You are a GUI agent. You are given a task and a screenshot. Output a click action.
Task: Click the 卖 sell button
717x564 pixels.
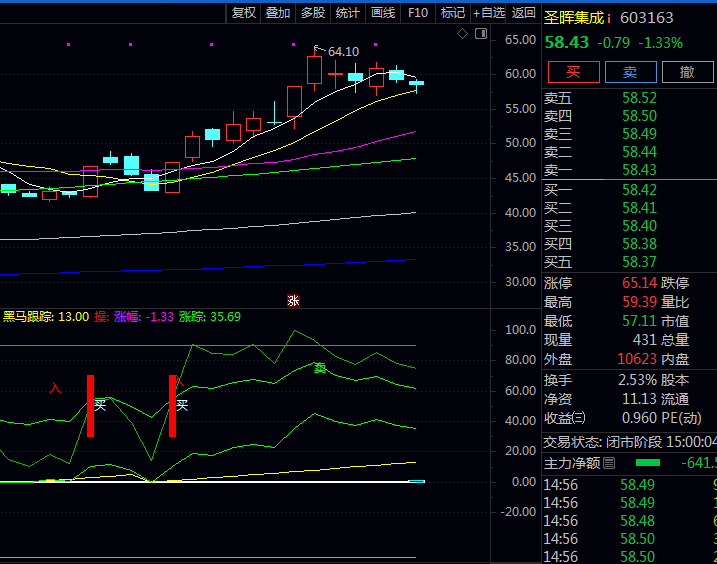[x=631, y=72]
